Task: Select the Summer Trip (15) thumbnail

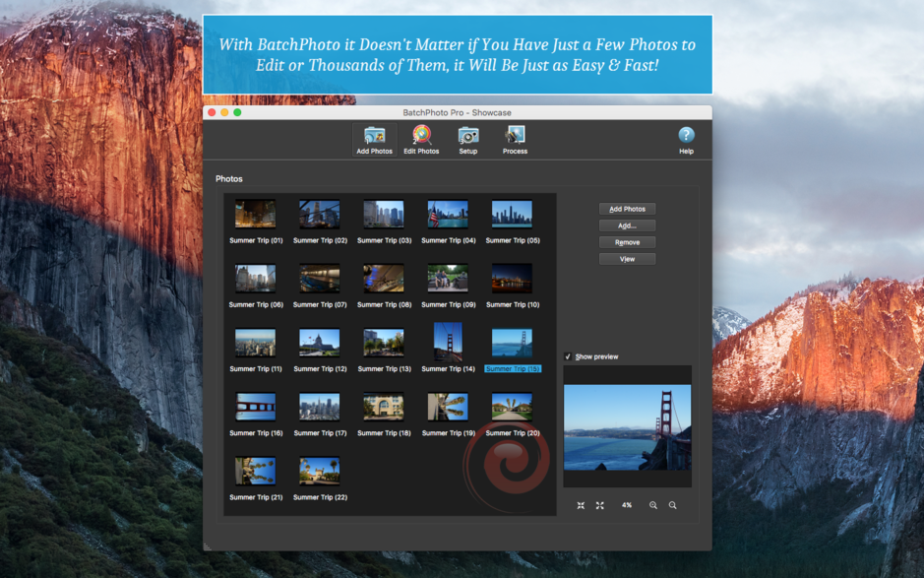Action: coord(511,342)
